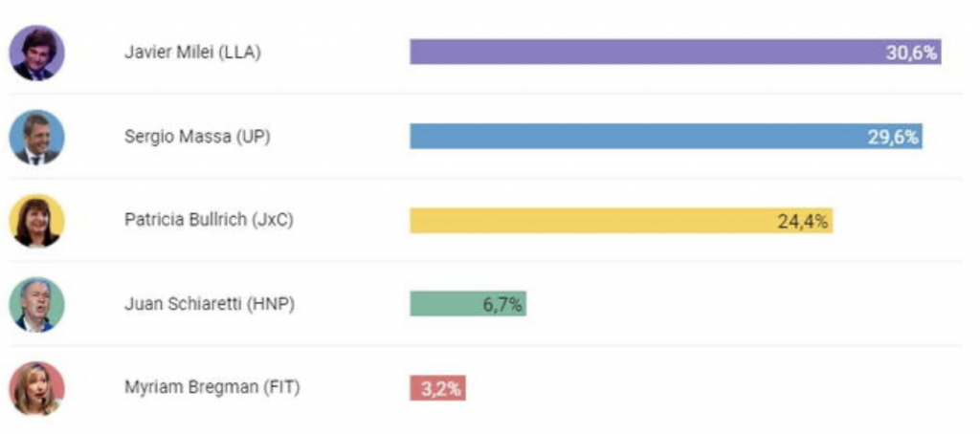
Task: Click the avatar beside Sergio Massa (UP)
Action: (x=37, y=137)
